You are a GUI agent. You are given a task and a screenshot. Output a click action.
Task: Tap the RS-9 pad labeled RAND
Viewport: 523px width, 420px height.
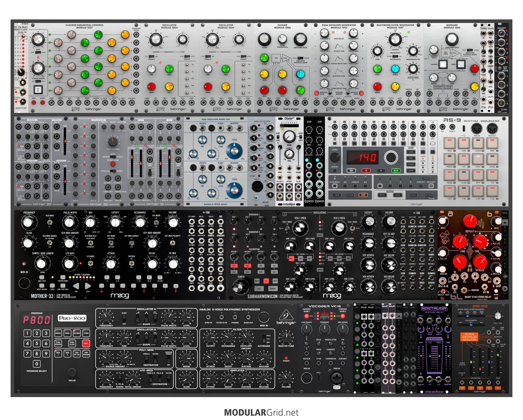(492, 160)
